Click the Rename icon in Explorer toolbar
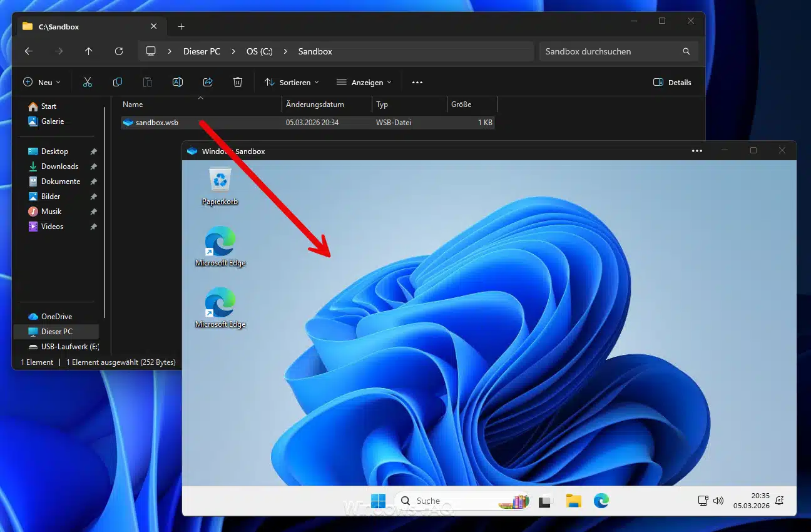 (x=177, y=82)
